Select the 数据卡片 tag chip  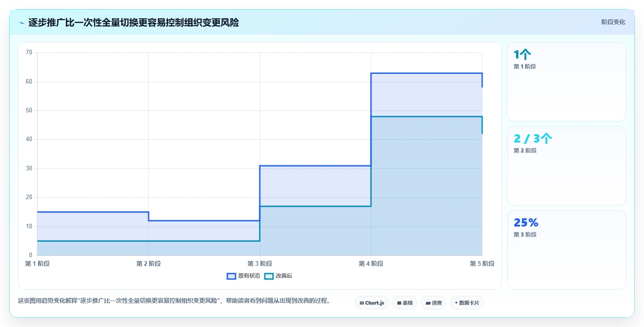467,302
